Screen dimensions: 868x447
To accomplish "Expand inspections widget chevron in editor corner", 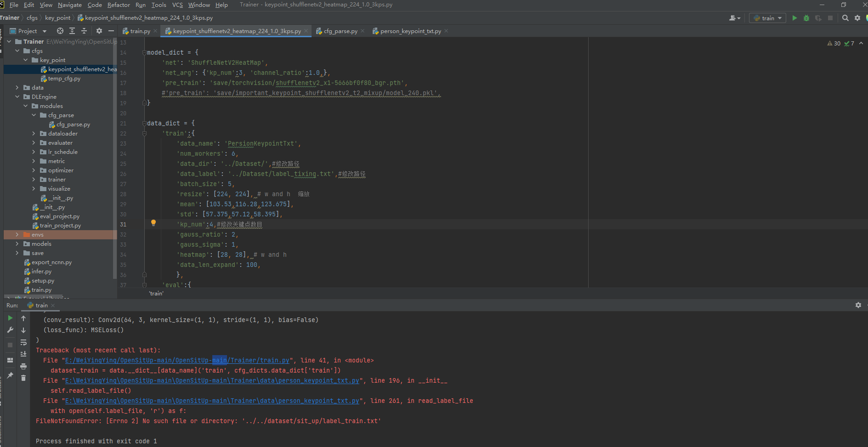I will pyautogui.click(x=861, y=43).
